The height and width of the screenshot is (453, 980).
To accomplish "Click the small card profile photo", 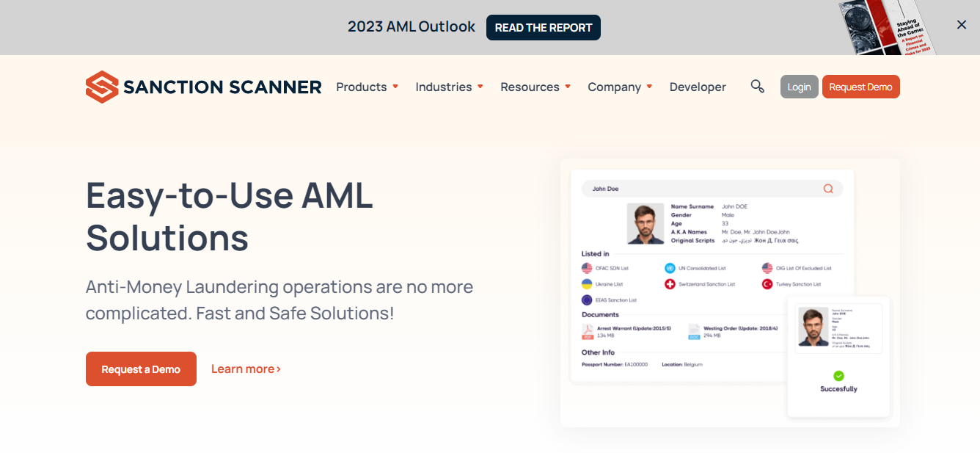I will tap(813, 327).
